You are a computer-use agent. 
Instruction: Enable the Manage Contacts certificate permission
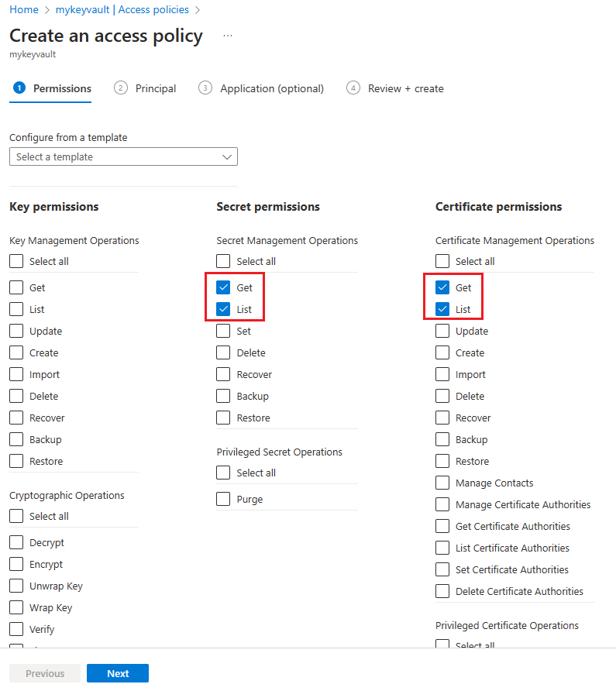pyautogui.click(x=442, y=483)
